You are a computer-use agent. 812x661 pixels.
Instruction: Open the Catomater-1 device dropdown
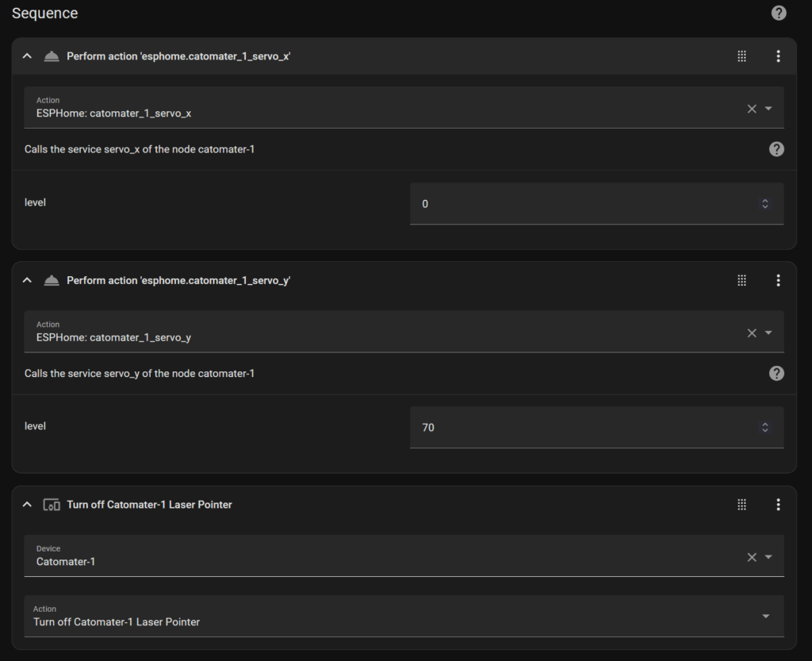tap(768, 557)
